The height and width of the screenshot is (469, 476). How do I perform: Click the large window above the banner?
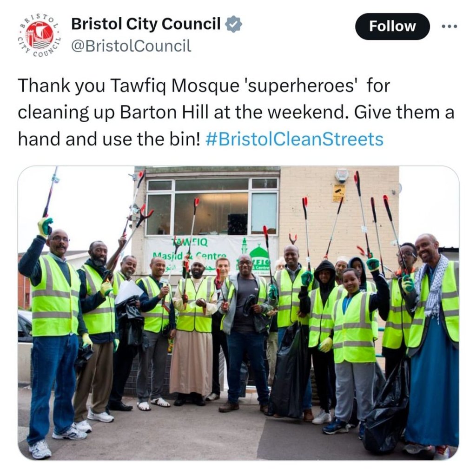212,207
